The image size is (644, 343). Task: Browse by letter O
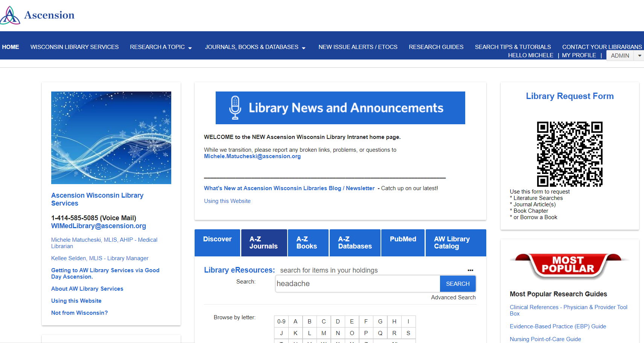coord(352,333)
